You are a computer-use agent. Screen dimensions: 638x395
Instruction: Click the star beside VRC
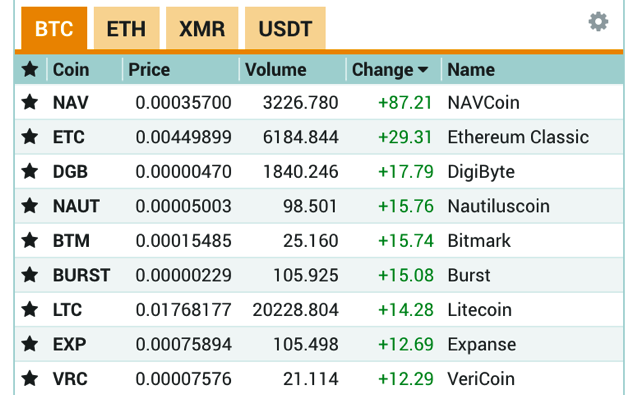tap(30, 379)
